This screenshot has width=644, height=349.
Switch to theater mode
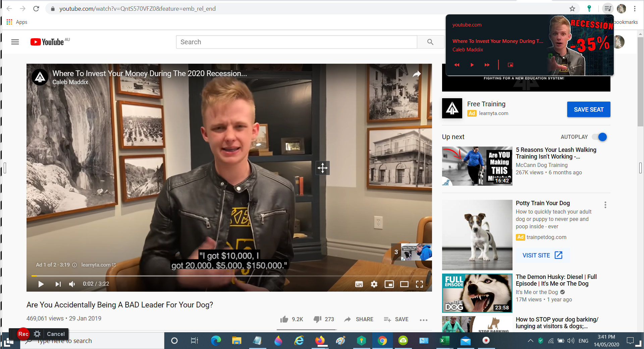coord(404,284)
